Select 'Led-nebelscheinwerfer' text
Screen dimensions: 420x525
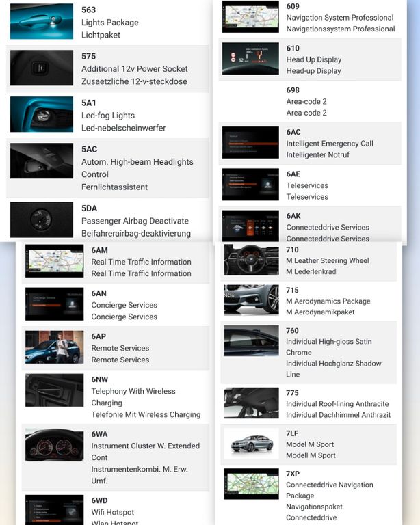point(124,128)
